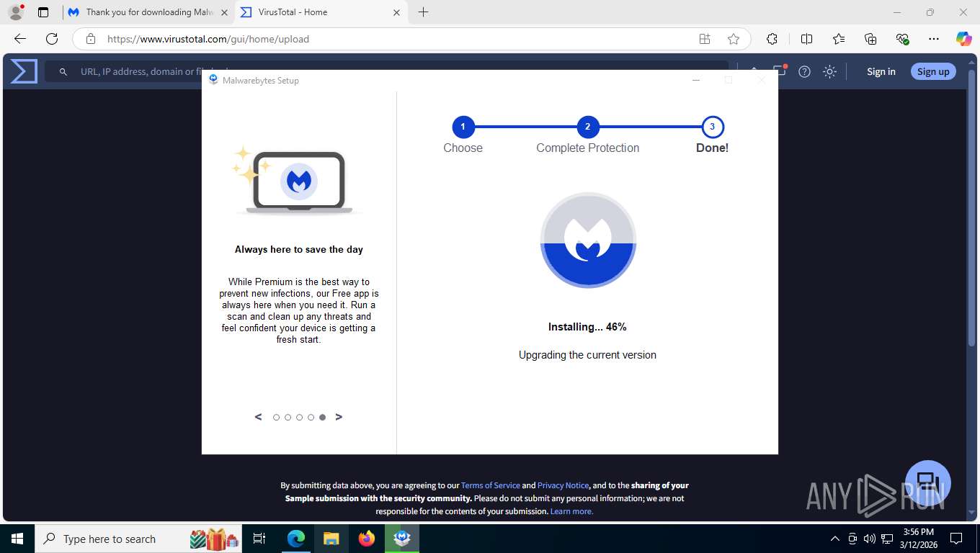Open the Learn more link
This screenshot has height=553, width=980.
(x=571, y=511)
